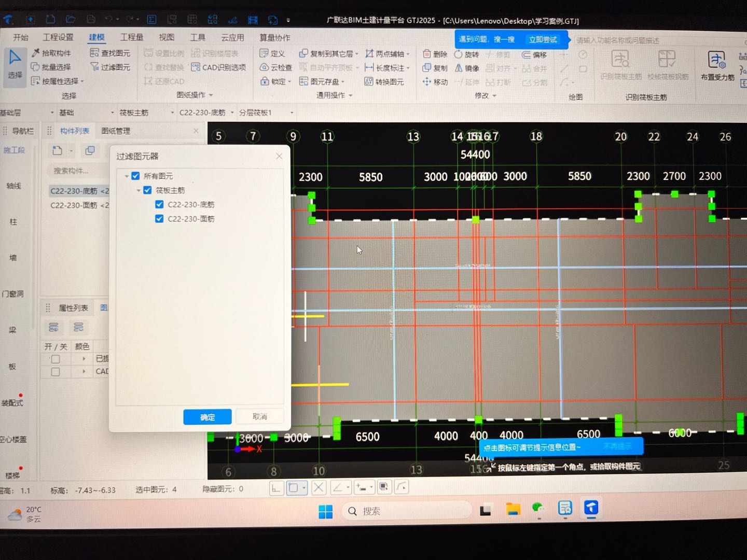Click 过滤图元 filter funnel tool
Image resolution: width=747 pixels, height=560 pixels.
[110, 67]
